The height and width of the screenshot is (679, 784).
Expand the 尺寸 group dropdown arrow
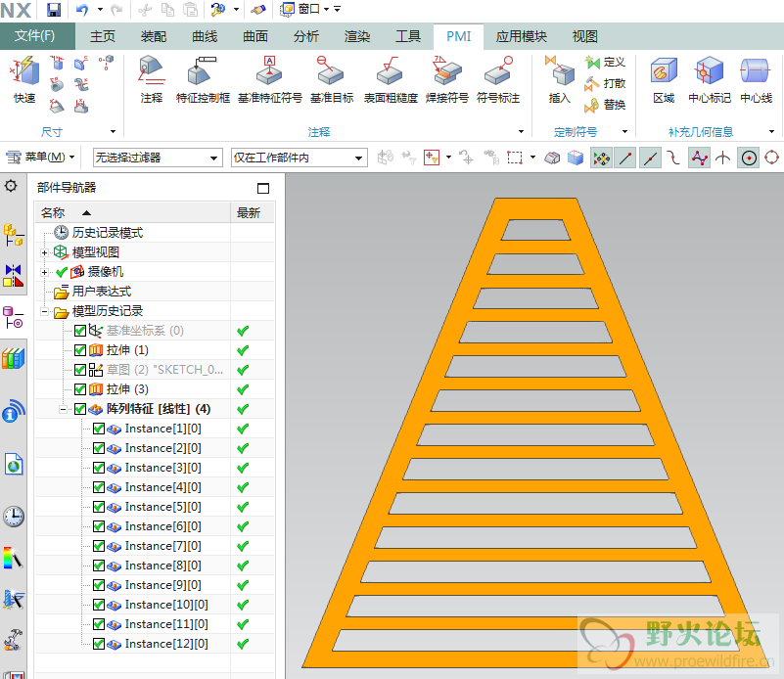113,132
